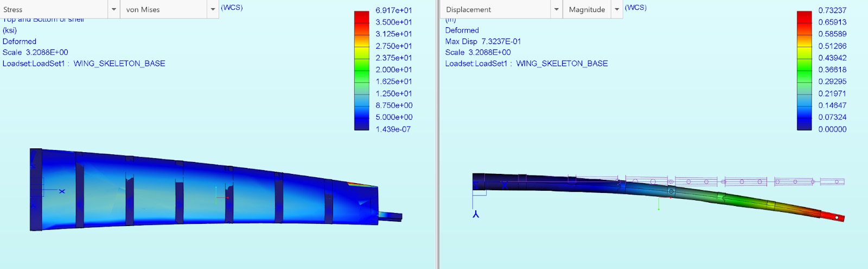
Task: Click the 2.750e+01 stress legend value
Action: [394, 46]
